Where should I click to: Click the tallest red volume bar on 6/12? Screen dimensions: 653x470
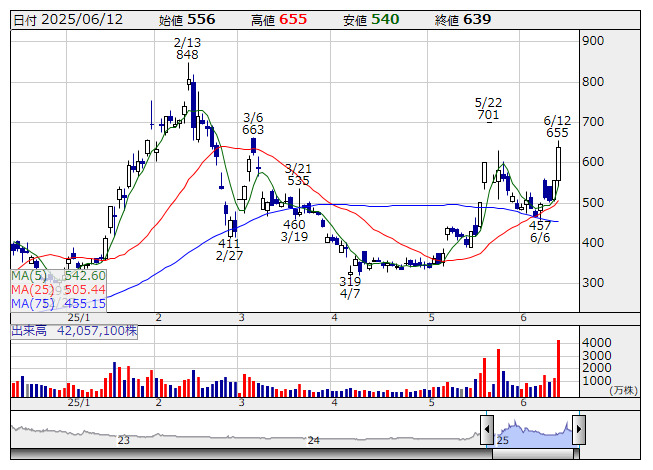click(558, 368)
